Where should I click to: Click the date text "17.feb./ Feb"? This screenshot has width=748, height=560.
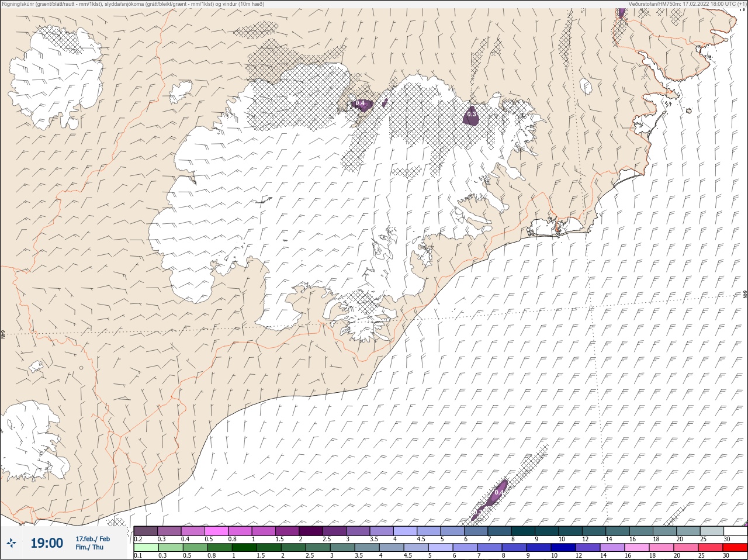92,538
